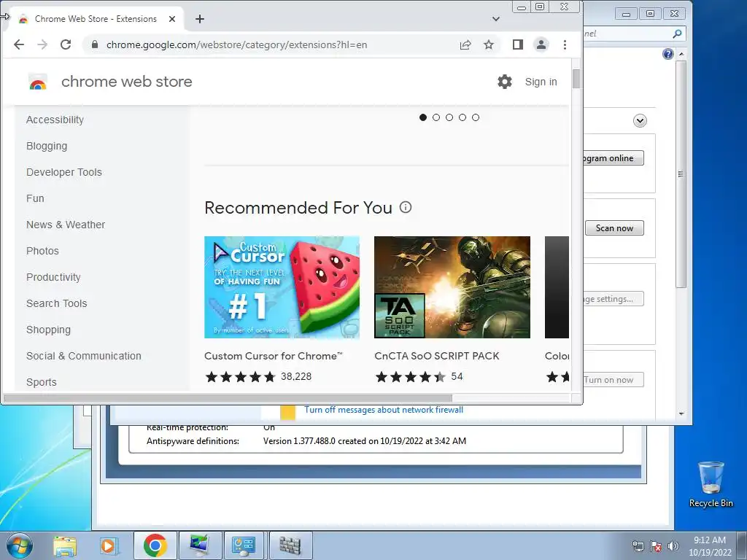Open the News & Weather category

coord(66,225)
